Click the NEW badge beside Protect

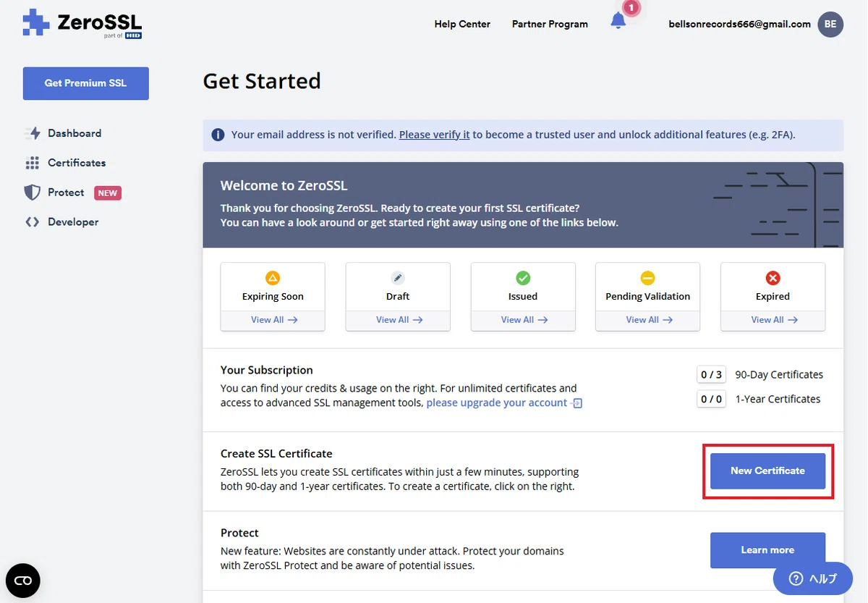pyautogui.click(x=108, y=193)
